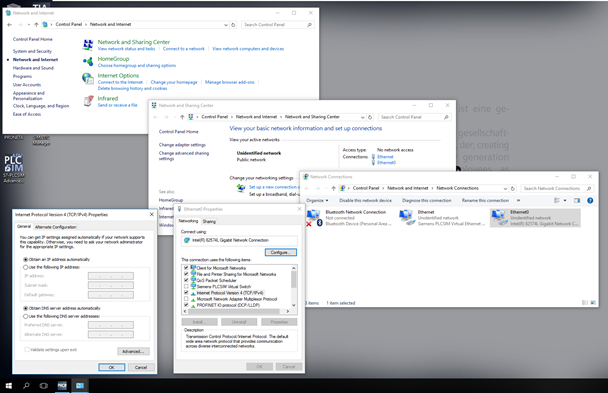608x393 pixels.
Task: Click OK in IPv4 Properties dialog
Action: [112, 367]
